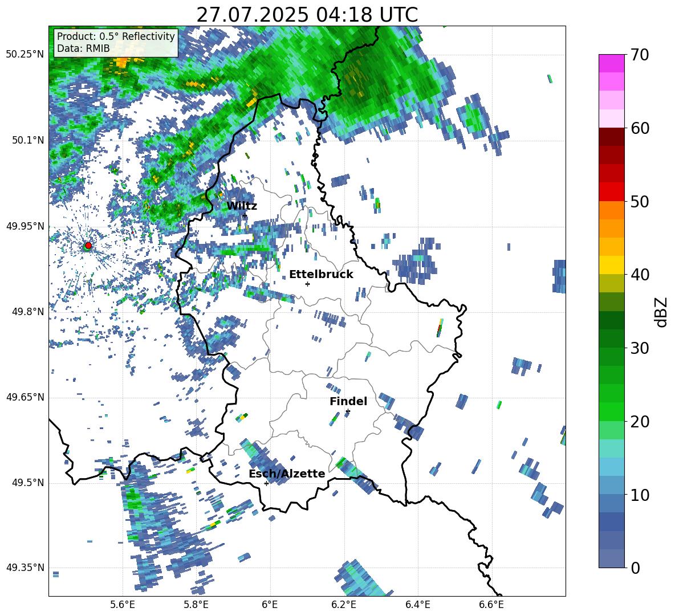The width and height of the screenshot is (675, 616).
Task: Click the red 50 dBZ color swatch
Action: click(611, 192)
